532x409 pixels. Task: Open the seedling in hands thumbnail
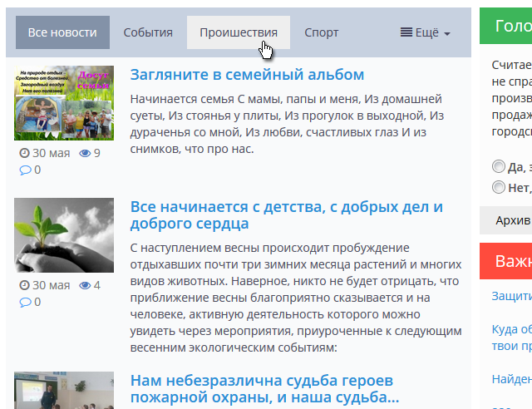click(64, 235)
